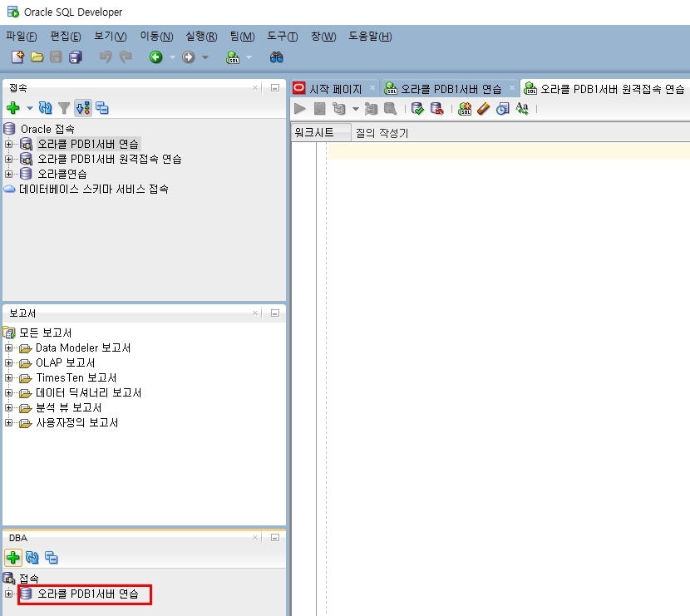The image size is (690, 616).
Task: Click green plus New Connection in 접속 panel
Action: coord(13,108)
